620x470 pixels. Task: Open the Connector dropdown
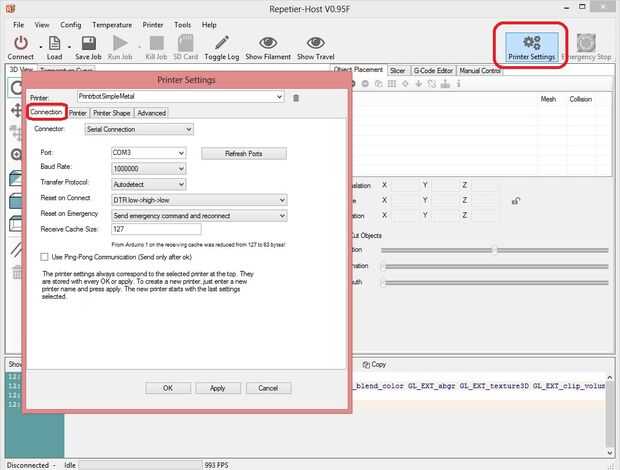[139, 129]
